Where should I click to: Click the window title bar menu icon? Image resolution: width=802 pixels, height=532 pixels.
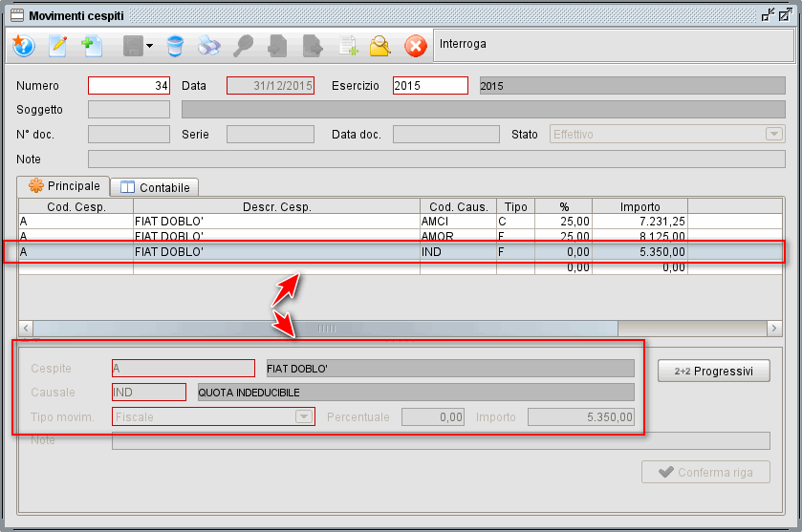[17, 15]
